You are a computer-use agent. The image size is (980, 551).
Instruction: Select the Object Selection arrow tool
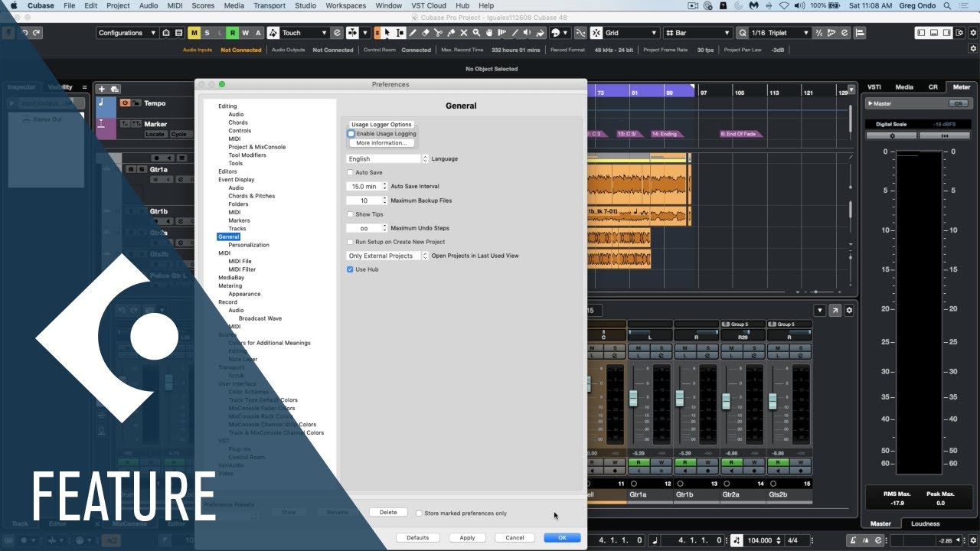(x=387, y=33)
